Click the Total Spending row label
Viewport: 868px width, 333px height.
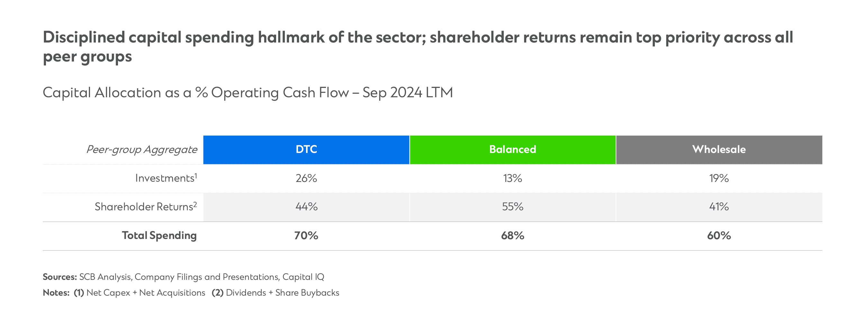(159, 235)
